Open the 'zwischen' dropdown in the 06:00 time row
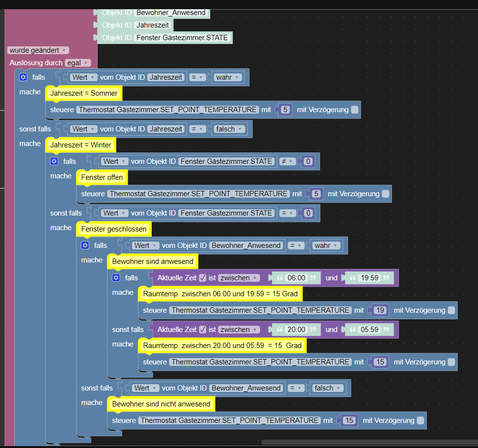This screenshot has width=478, height=448. click(x=239, y=278)
